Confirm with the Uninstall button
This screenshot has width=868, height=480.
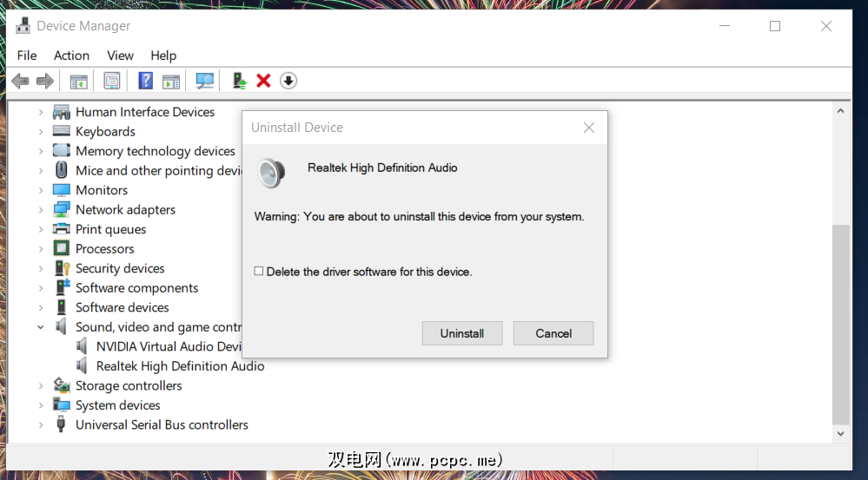(462, 333)
